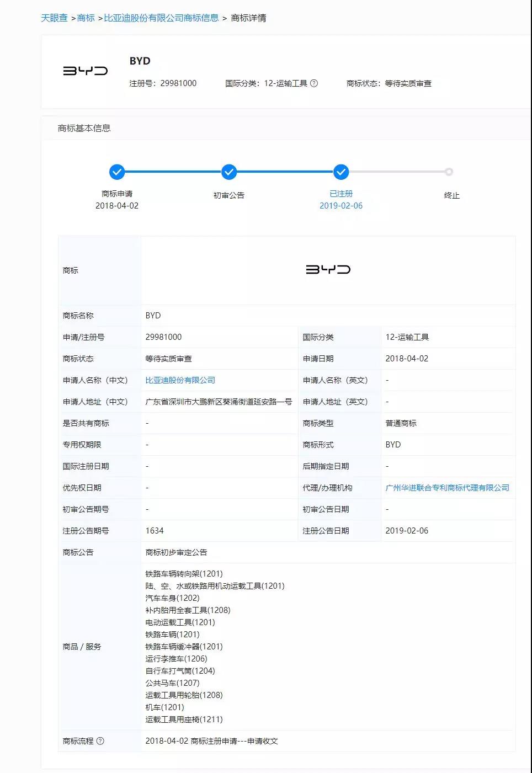Screen dimensions: 532x773
Task: Click the 终止 endpoint dot on the timeline
Action: [449, 172]
